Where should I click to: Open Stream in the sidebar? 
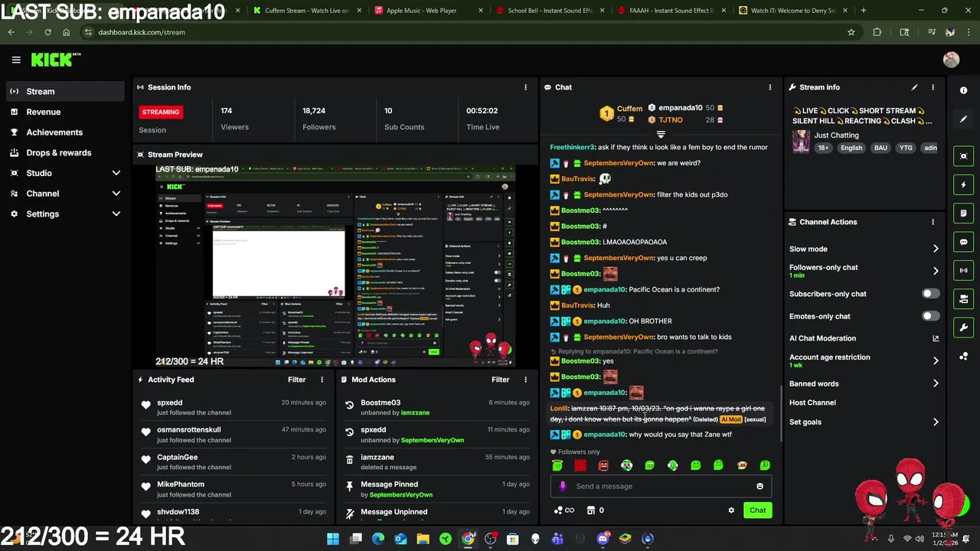tap(64, 91)
